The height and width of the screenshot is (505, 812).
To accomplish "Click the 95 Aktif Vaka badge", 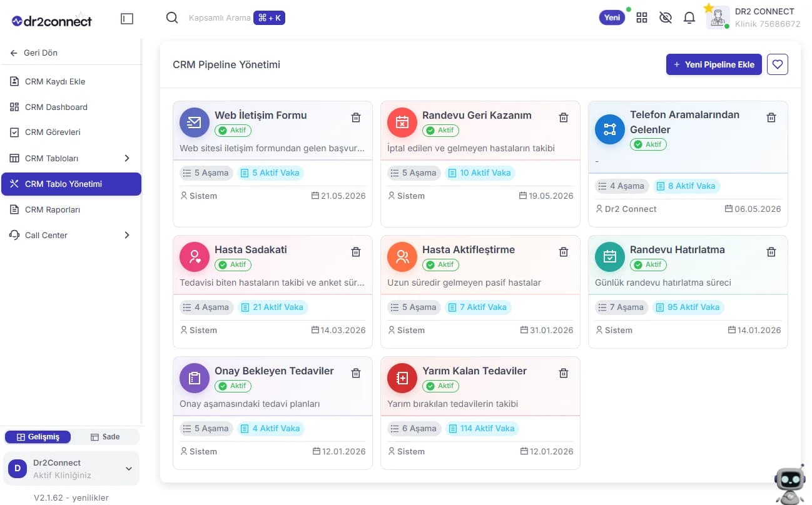I will click(x=688, y=307).
